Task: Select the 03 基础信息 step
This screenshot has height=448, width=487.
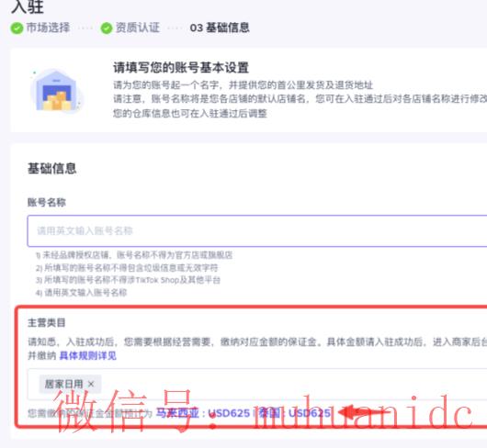Action: (220, 28)
